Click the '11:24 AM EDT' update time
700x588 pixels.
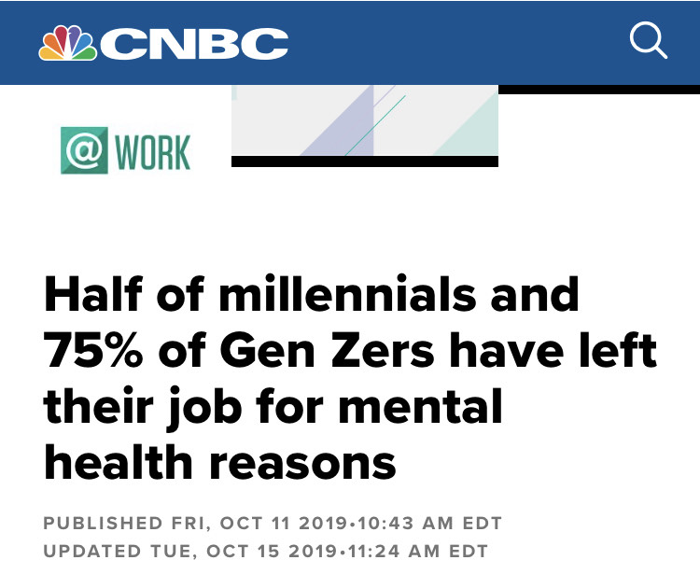[x=417, y=552]
